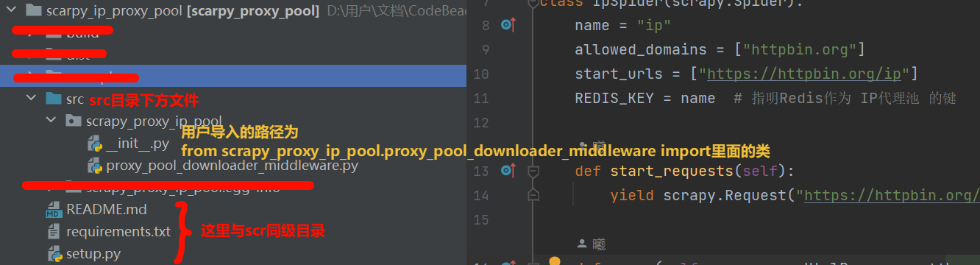Image resolution: width=980 pixels, height=265 pixels.
Task: Click line number 10 in the gutter
Action: pyautogui.click(x=480, y=74)
